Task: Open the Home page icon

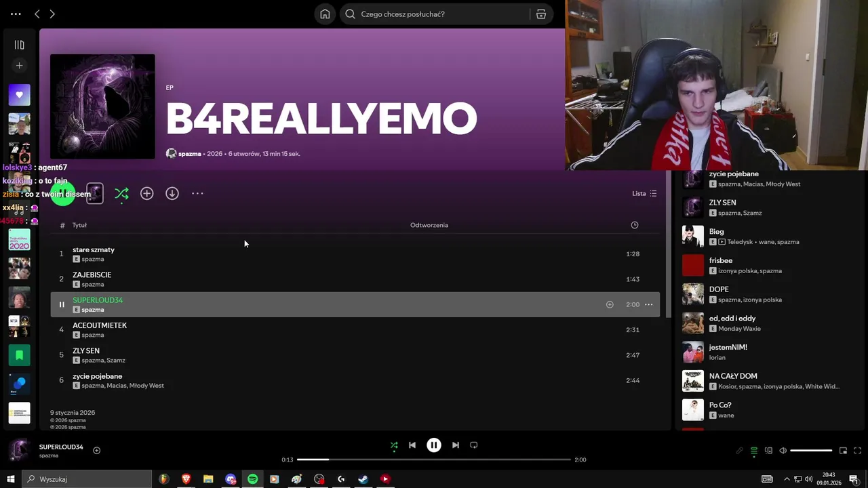Action: (325, 14)
